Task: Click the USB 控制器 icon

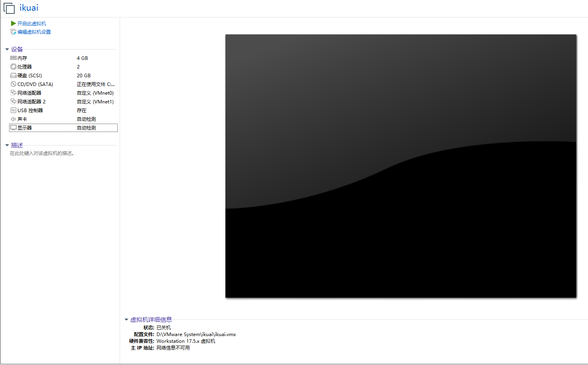Action: coord(13,110)
